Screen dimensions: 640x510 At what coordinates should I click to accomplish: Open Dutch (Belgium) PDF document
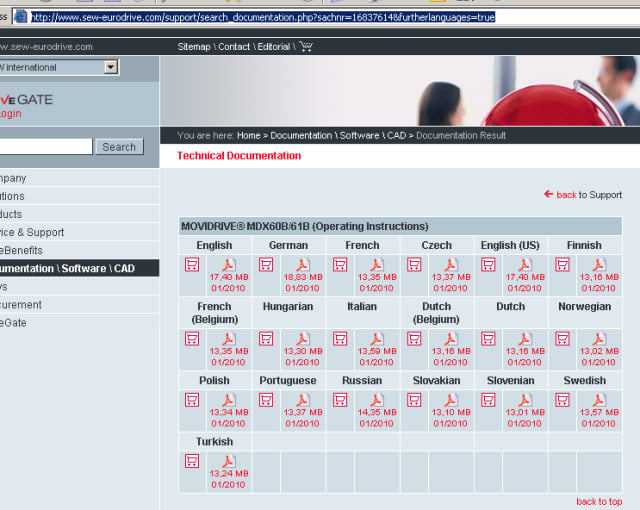pos(451,339)
